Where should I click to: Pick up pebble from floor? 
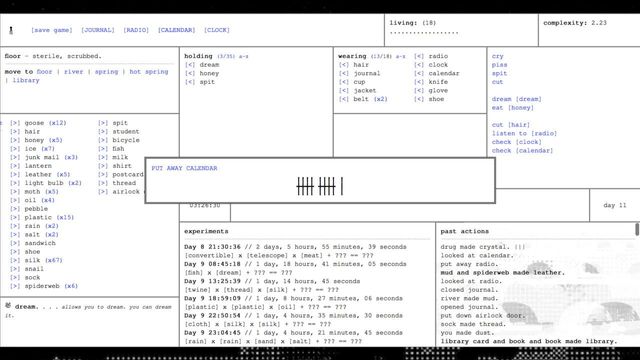click(x=15, y=209)
